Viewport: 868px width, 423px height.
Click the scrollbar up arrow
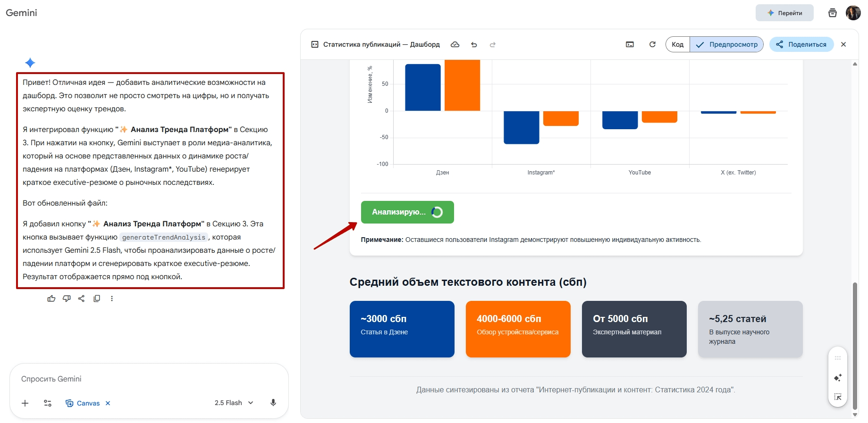pos(855,64)
